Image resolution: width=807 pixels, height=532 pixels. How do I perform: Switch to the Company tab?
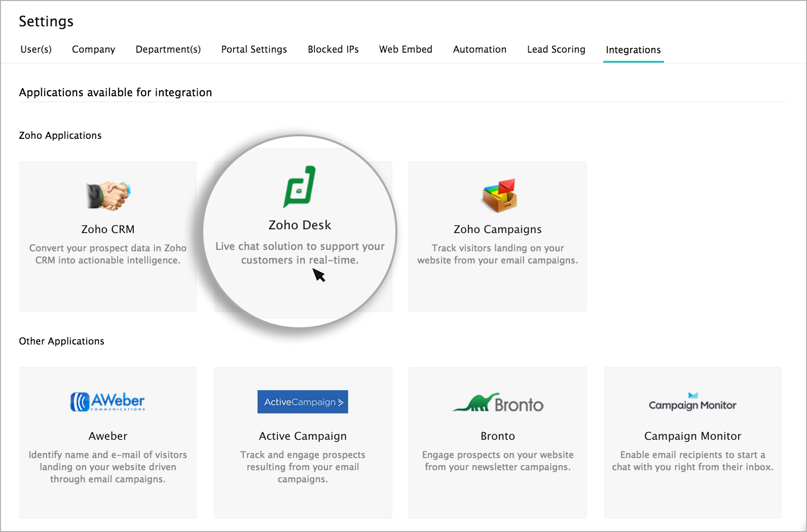coord(94,49)
